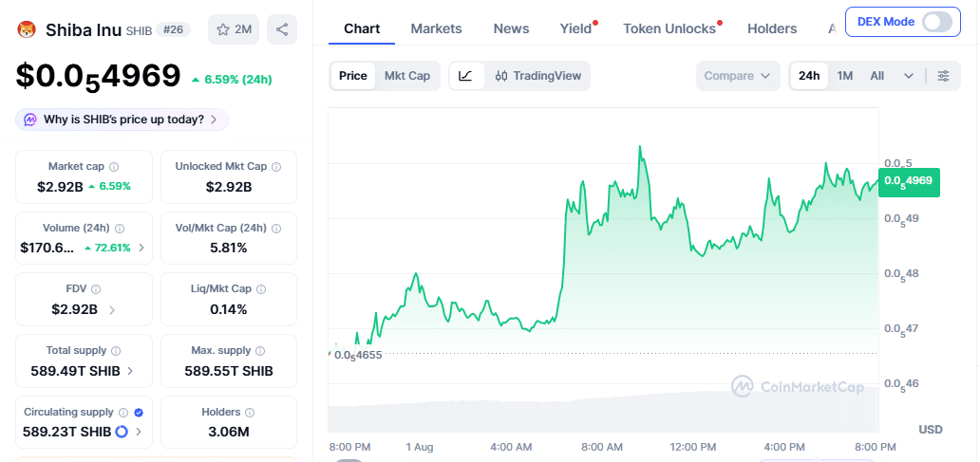This screenshot has width=980, height=462.
Task: Open the Compare dropdown
Action: point(738,76)
